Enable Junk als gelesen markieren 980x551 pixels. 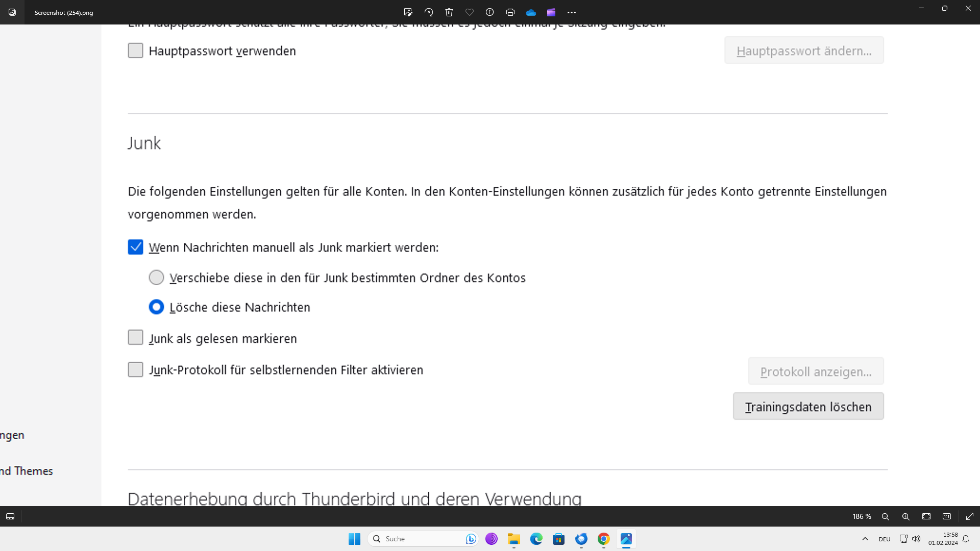[135, 338]
